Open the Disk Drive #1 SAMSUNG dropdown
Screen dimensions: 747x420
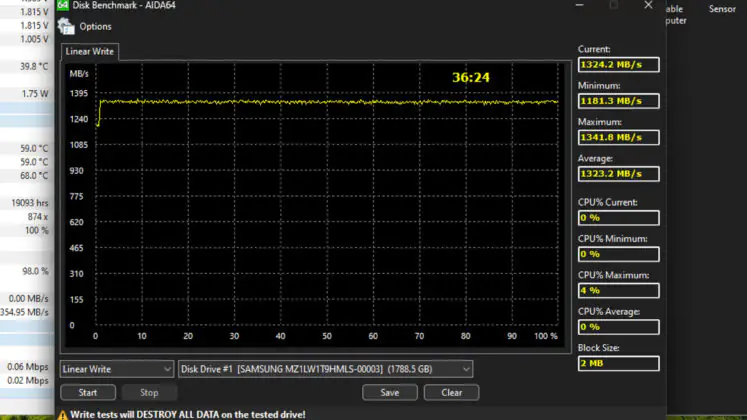point(325,369)
